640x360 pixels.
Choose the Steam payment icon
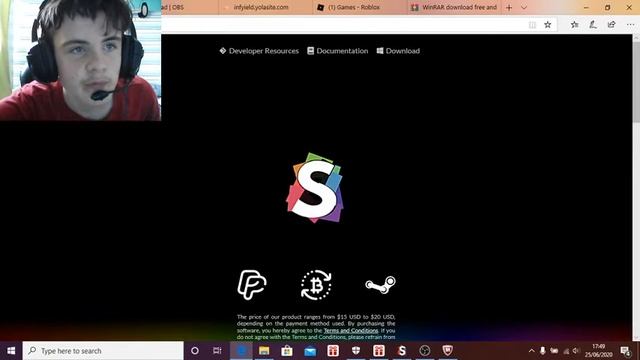pos(380,284)
